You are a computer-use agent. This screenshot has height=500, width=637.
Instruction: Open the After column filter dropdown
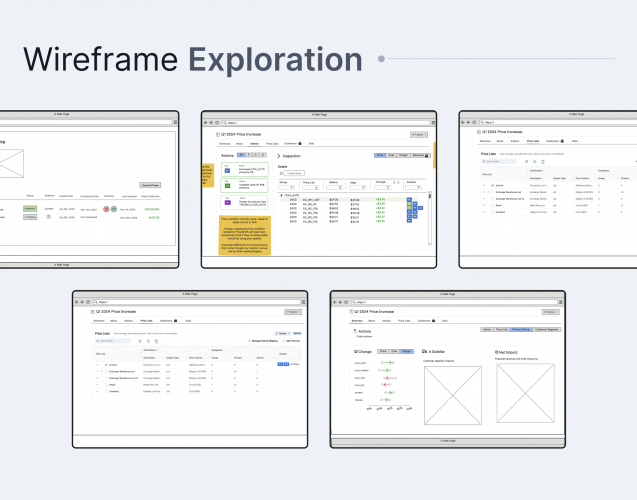click(x=358, y=187)
